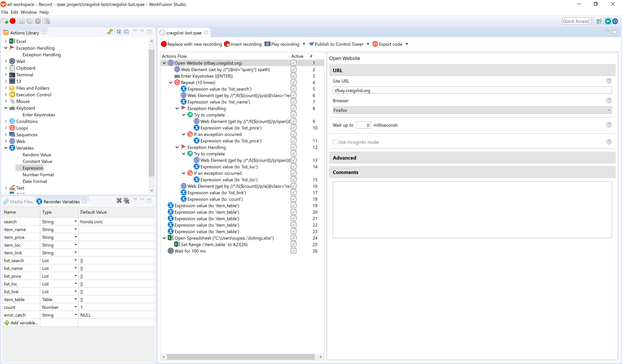Click the Save floppy disk toolbar icon

coord(22,21)
